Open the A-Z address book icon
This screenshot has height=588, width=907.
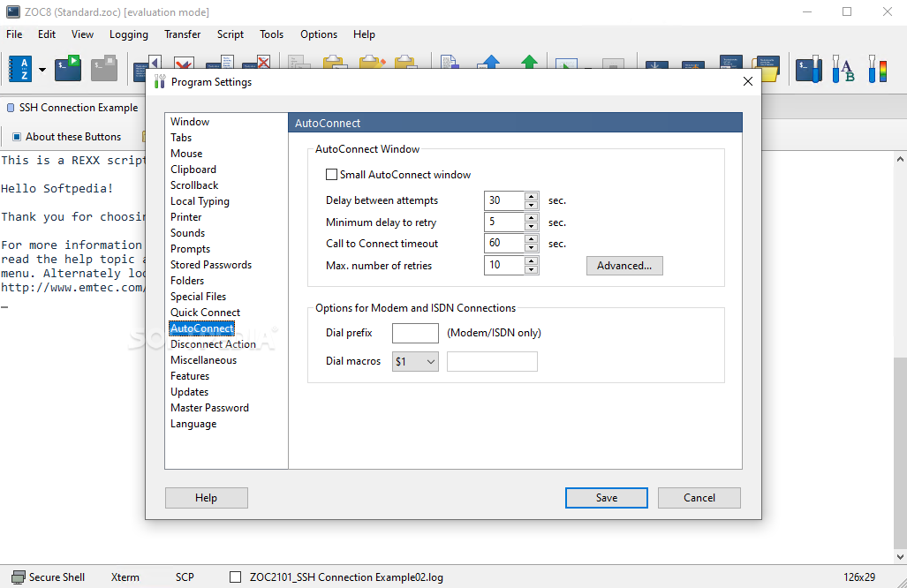coord(20,70)
